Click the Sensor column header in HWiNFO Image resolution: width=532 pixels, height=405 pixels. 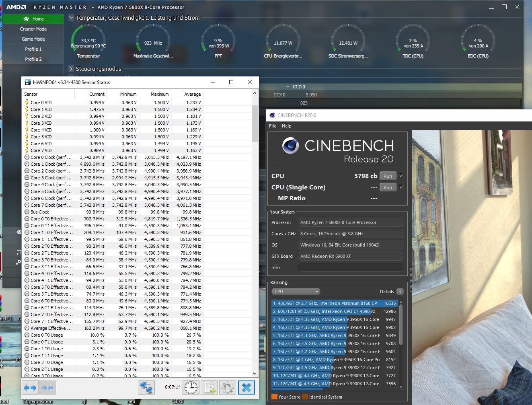(49, 94)
